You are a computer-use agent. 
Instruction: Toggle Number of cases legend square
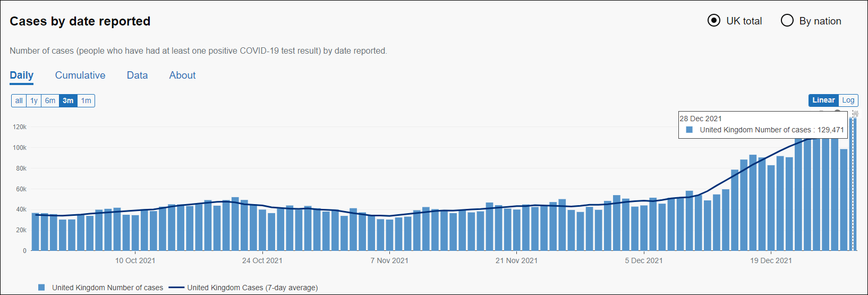point(41,288)
